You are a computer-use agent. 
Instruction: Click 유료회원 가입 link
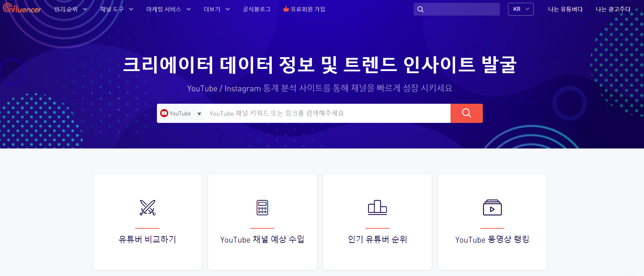[x=308, y=9]
